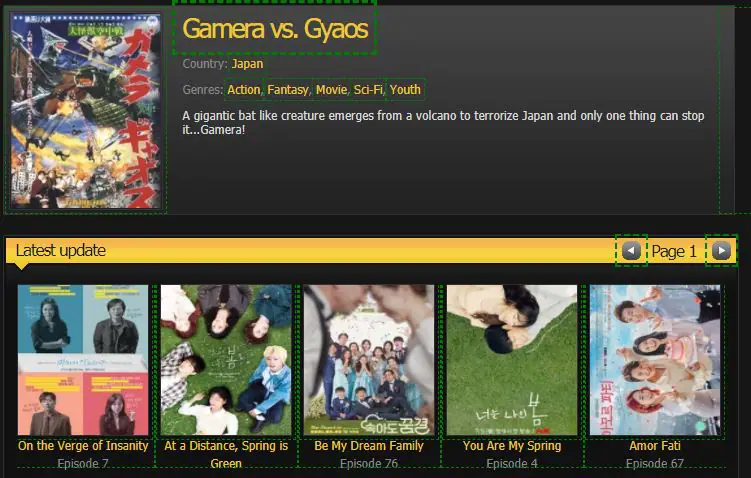Filter by Fantasy genre
751x478 pixels.
click(x=287, y=90)
